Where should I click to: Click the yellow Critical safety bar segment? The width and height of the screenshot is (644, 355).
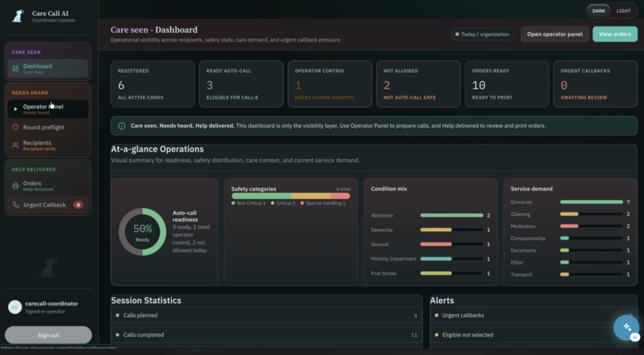pyautogui.click(x=311, y=196)
